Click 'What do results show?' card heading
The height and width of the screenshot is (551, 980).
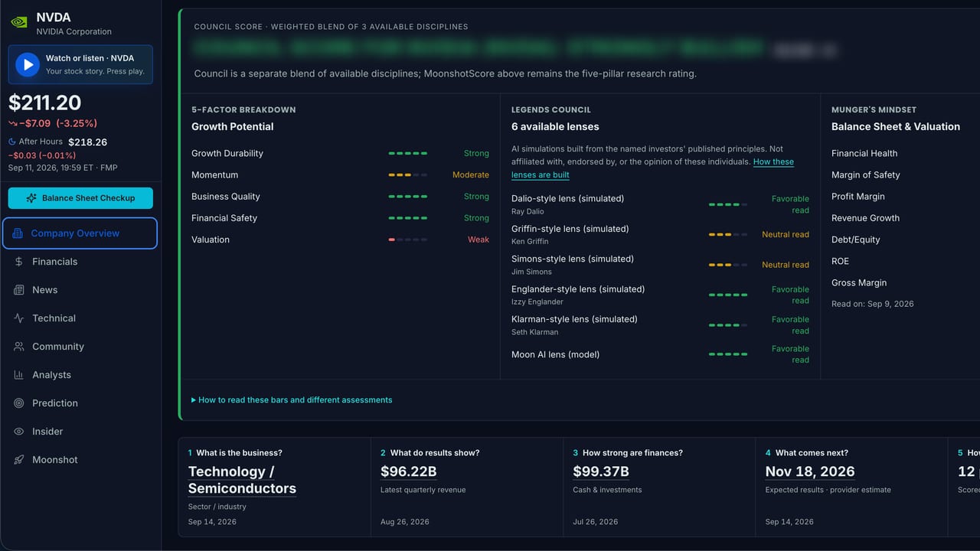click(x=435, y=453)
